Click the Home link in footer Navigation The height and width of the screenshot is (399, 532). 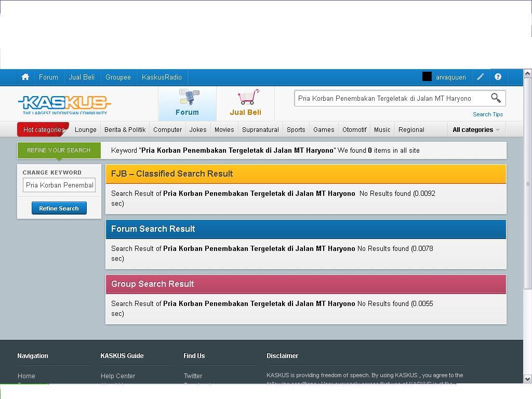pyautogui.click(x=26, y=376)
